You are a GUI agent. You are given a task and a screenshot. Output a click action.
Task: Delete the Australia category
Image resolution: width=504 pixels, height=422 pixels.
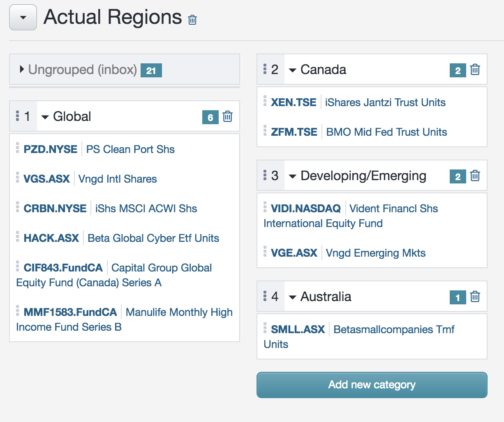475,297
